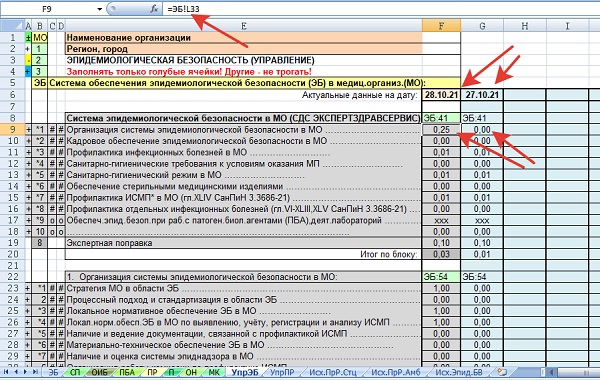This screenshot has height=380, width=600.
Task: Select the 0,10 value in column F of Экспертная поправка
Action: tap(441, 243)
